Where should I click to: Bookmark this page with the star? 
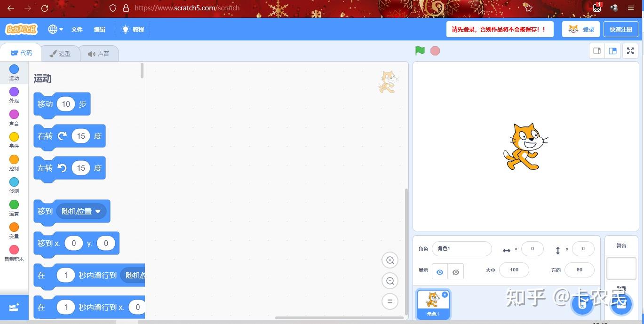click(528, 8)
